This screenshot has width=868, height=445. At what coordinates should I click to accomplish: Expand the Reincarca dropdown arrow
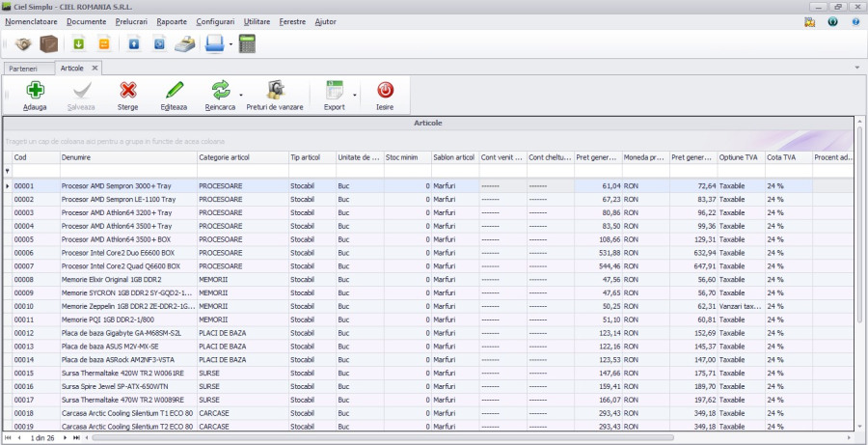[x=241, y=95]
